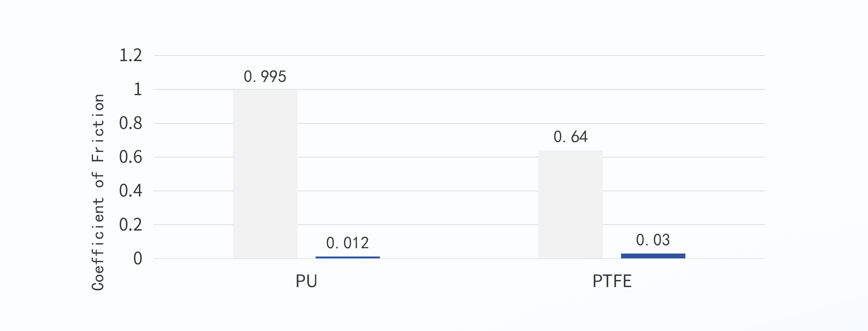Select the topmost 1.2 gridline

pyautogui.click(x=459, y=55)
